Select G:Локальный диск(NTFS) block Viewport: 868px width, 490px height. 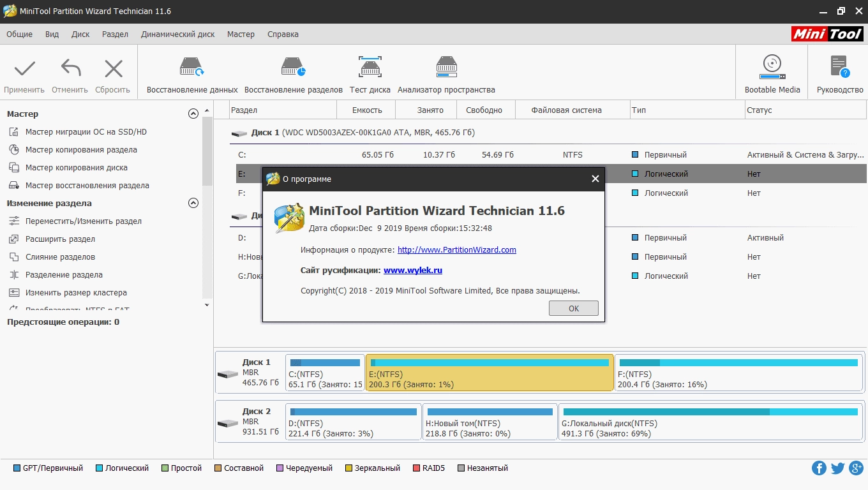(711, 421)
